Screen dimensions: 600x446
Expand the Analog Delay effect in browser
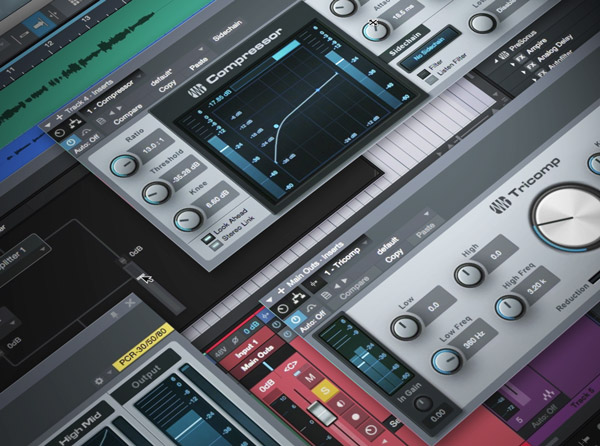click(x=524, y=73)
